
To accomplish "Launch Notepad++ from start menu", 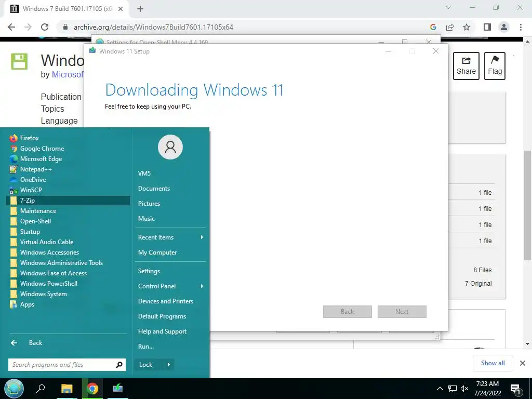I will click(68, 169).
